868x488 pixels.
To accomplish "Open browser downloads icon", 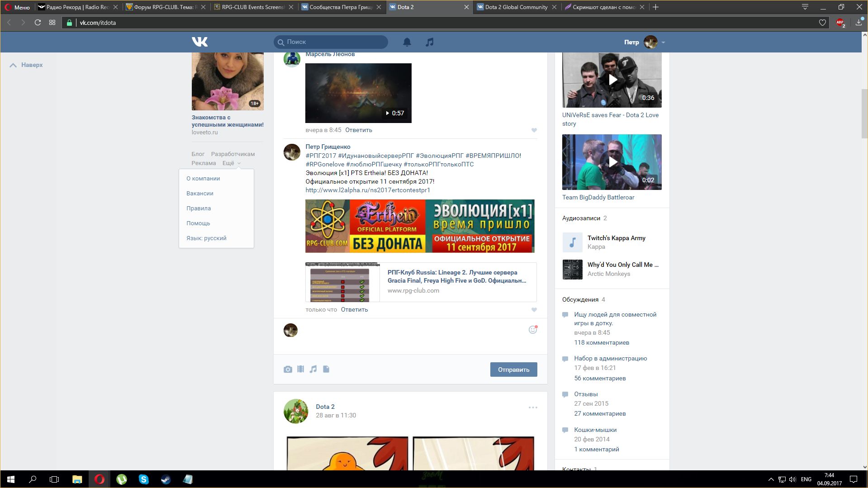I will point(859,23).
